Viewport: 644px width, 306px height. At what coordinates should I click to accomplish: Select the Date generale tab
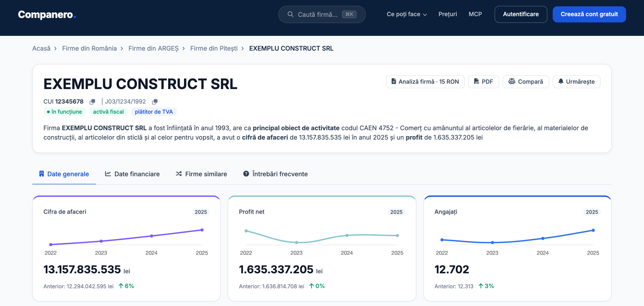[64, 174]
